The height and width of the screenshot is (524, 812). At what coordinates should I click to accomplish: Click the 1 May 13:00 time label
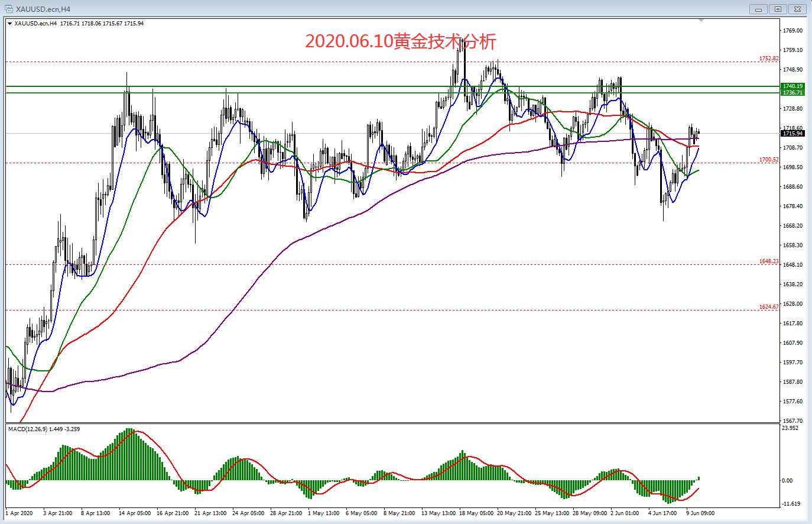click(324, 513)
